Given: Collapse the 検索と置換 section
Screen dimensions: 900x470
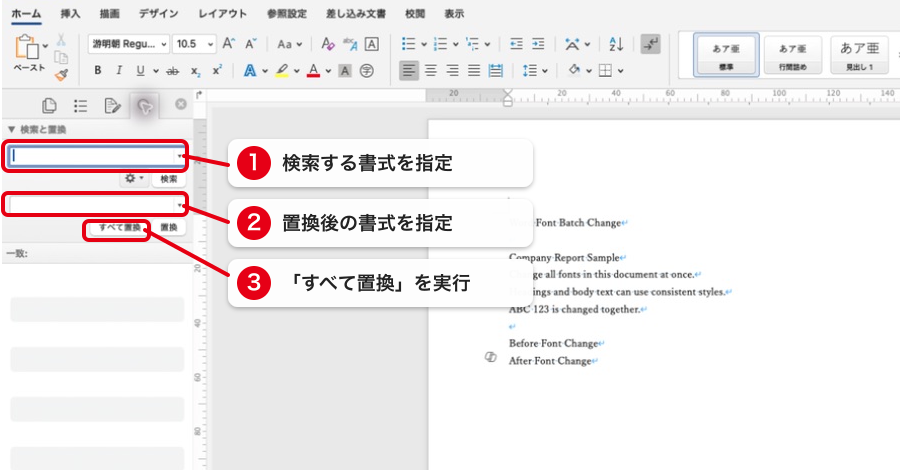Looking at the screenshot, I should pyautogui.click(x=11, y=129).
